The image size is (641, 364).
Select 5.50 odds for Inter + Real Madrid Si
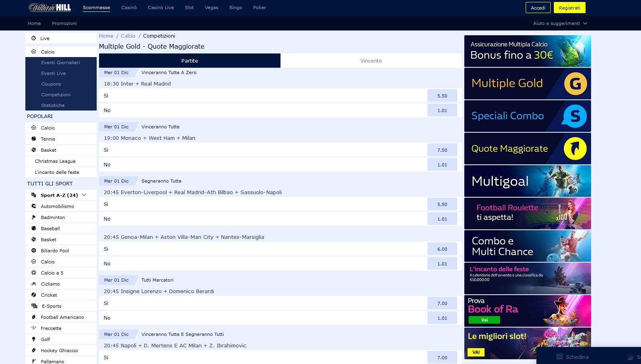tap(442, 96)
